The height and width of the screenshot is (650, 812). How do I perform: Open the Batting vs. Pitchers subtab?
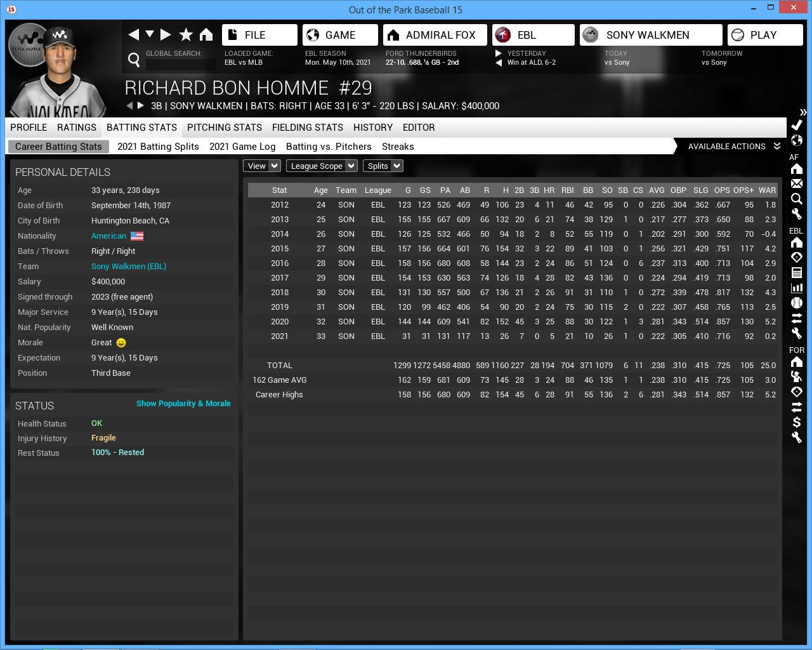coord(329,147)
